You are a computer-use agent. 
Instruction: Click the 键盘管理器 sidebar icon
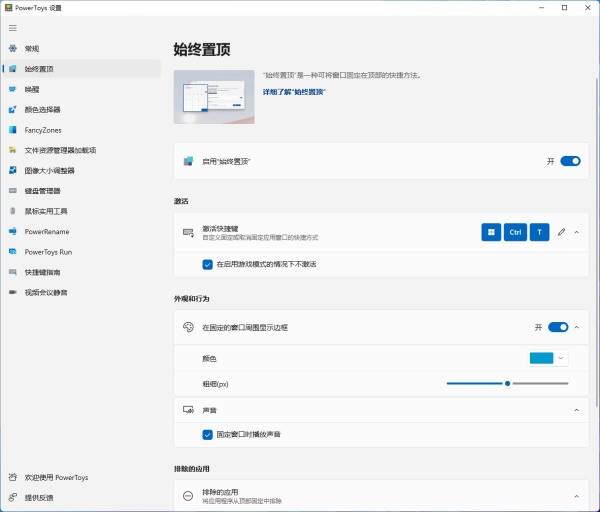(13, 191)
